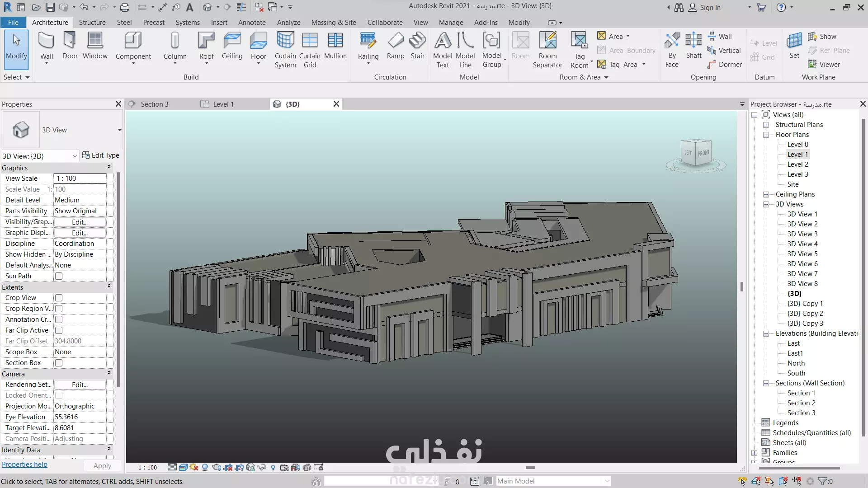Collapse the 3D Views tree node
Screen dimensions: 868x488
[x=766, y=204]
